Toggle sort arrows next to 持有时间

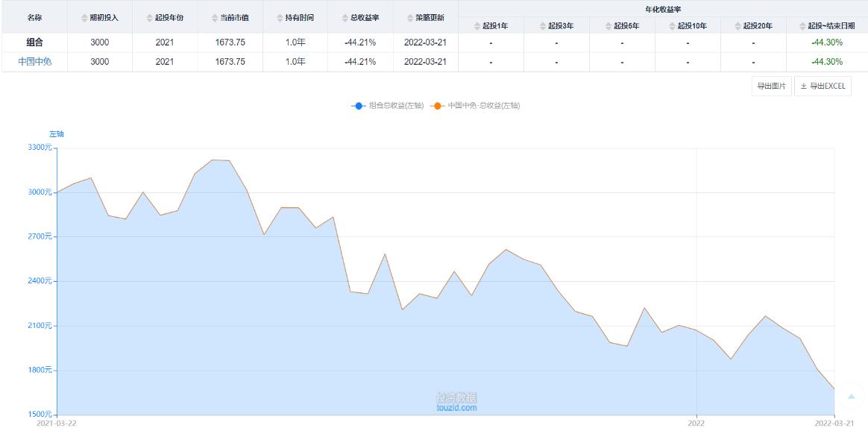[x=280, y=18]
